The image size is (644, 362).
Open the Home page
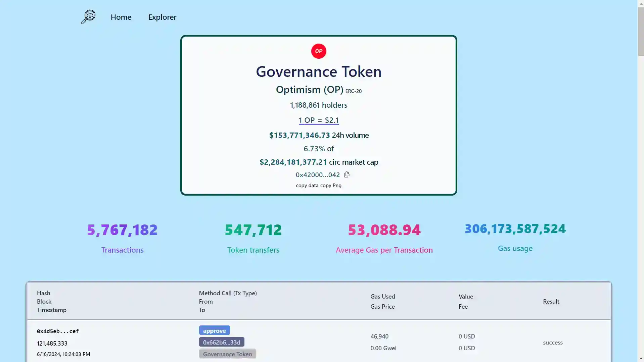pyautogui.click(x=121, y=17)
